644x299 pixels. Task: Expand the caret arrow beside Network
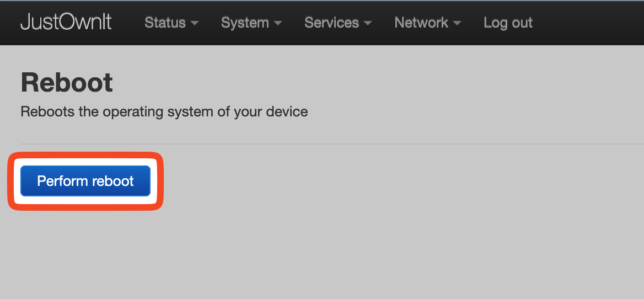(457, 23)
